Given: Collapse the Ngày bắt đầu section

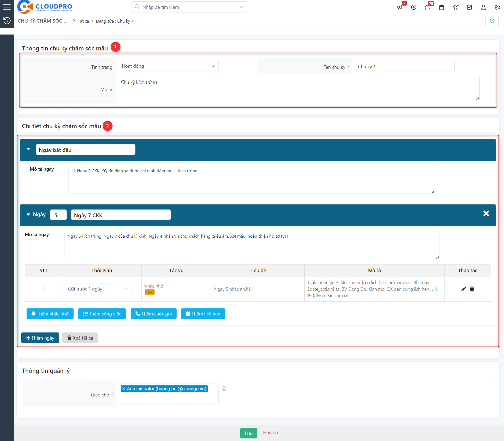Looking at the screenshot, I should pos(28,149).
